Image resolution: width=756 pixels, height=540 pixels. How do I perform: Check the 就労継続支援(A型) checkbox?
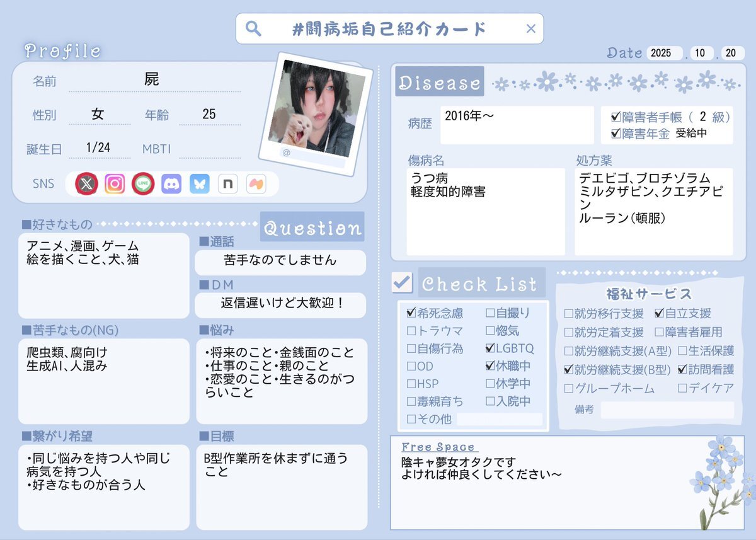click(568, 350)
